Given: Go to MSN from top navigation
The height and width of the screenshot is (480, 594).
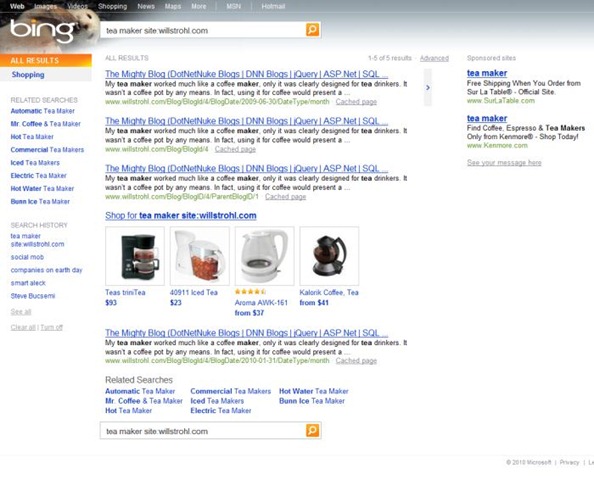Looking at the screenshot, I should point(233,6).
